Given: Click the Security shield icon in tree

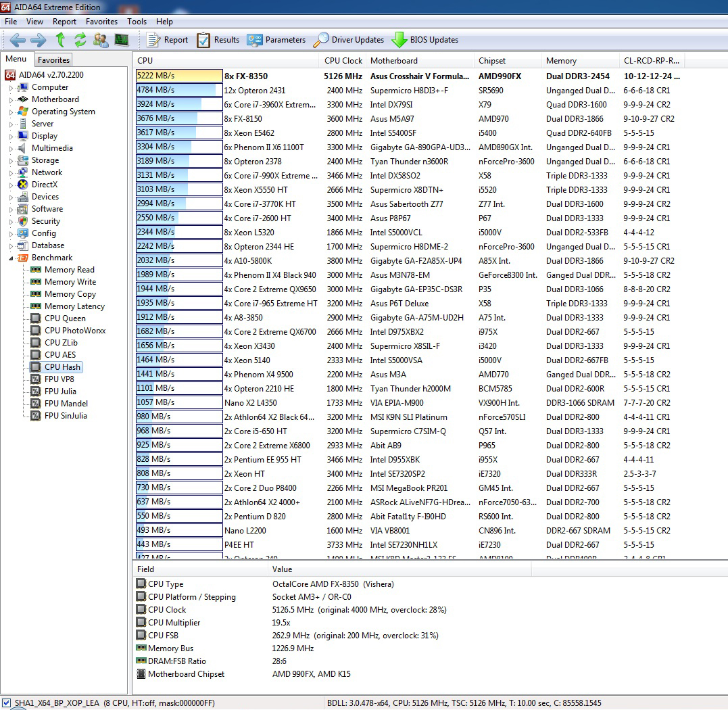Looking at the screenshot, I should (x=23, y=221).
